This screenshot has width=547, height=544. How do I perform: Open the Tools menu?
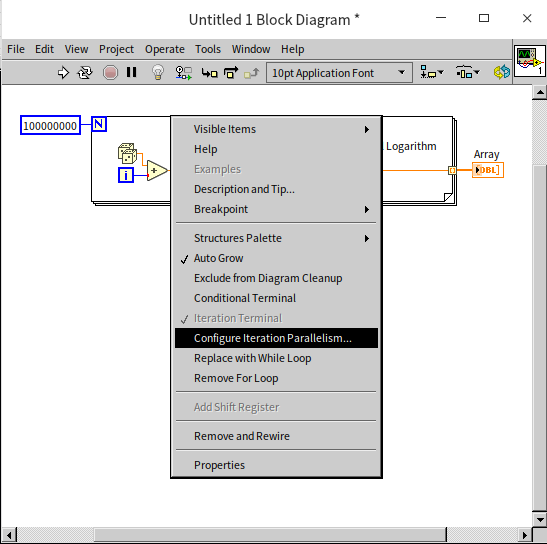click(x=208, y=49)
